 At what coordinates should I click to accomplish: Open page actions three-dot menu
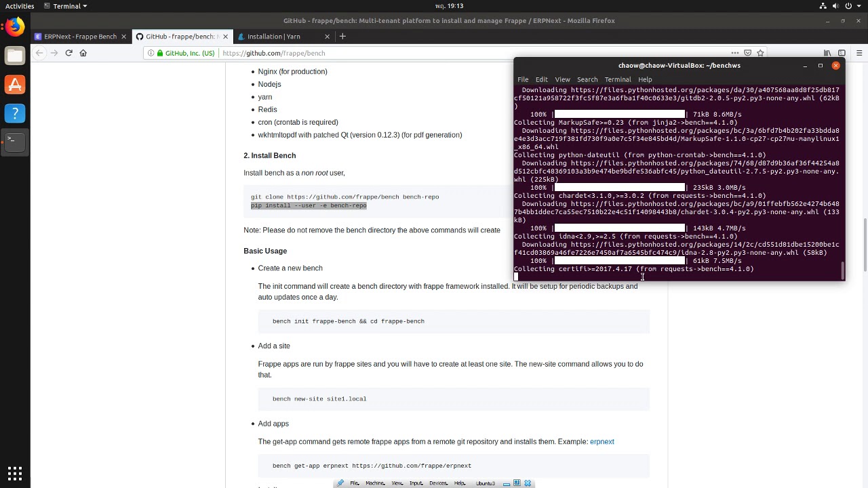(x=734, y=53)
